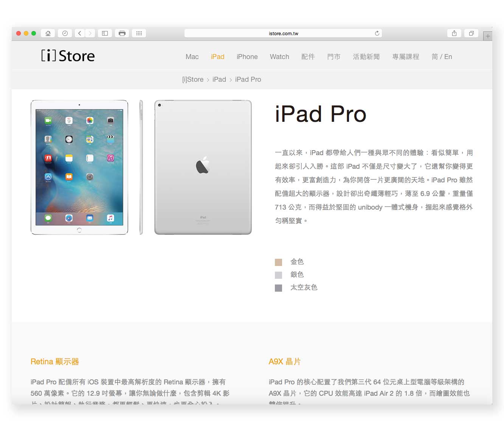Click the [i]Store logo
This screenshot has width=504, height=429.
68,56
